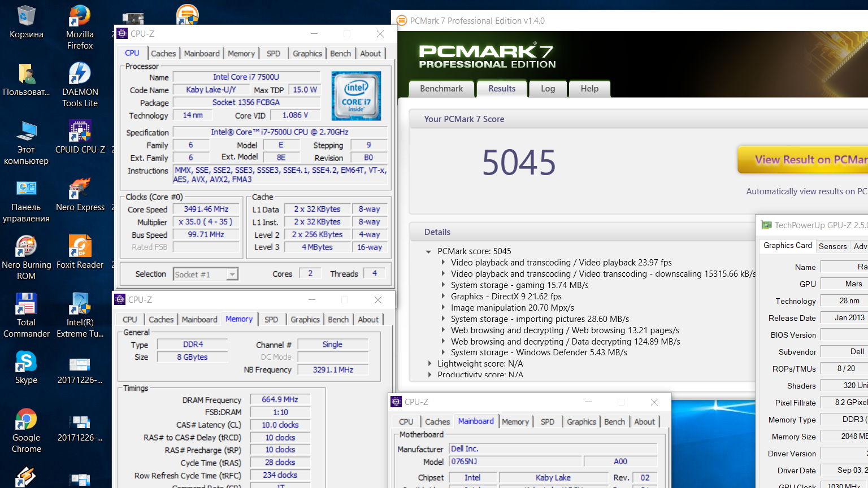Select CPU tab in CPU-Z Mainboard window
The width and height of the screenshot is (868, 488).
tap(406, 422)
